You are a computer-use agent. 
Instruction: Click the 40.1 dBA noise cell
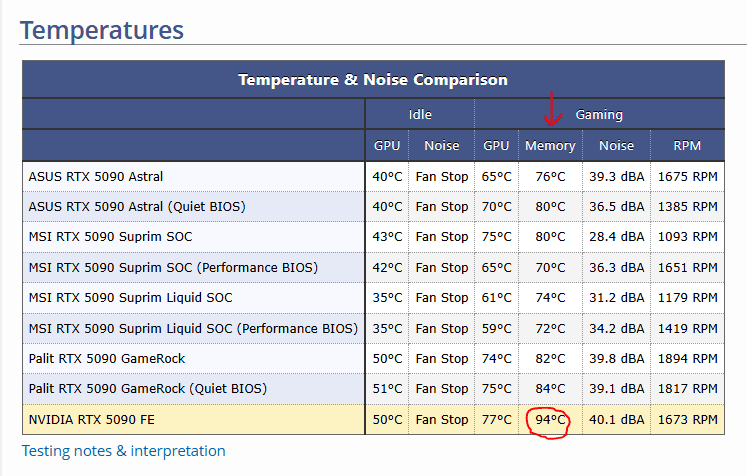(x=616, y=420)
